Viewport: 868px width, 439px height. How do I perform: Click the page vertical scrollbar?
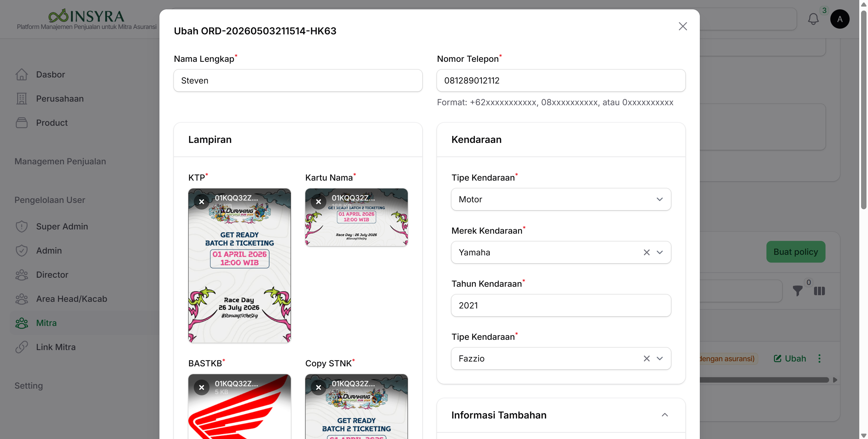[863, 109]
